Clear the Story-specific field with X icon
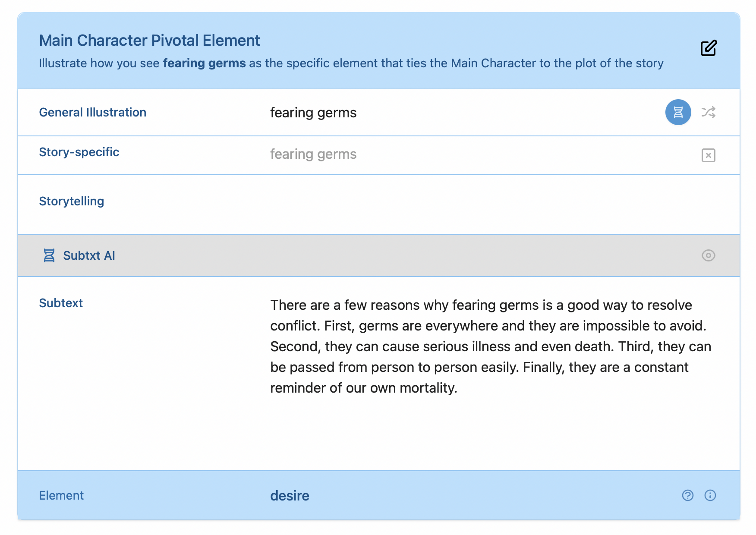This screenshot has height=535, width=756. (709, 155)
